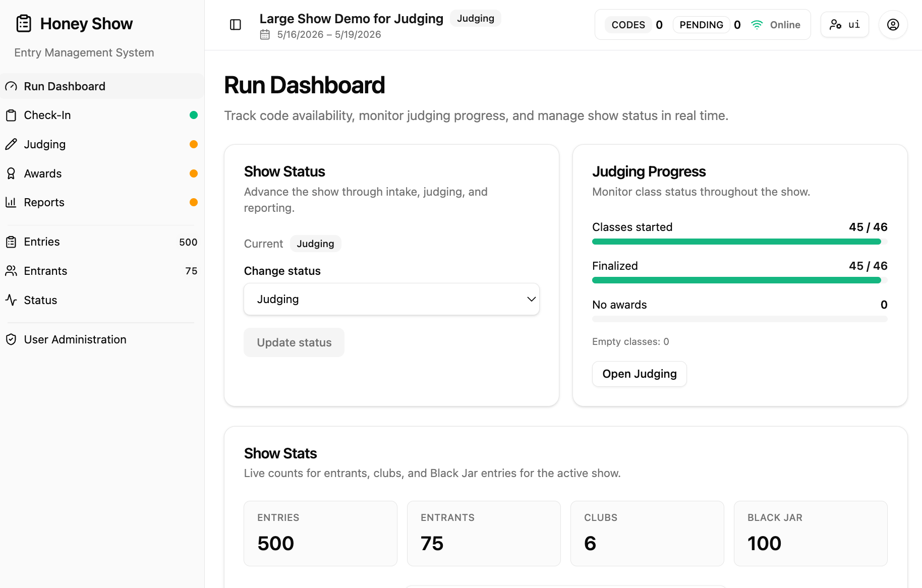
Task: Open the user account avatar icon
Action: pyautogui.click(x=893, y=25)
